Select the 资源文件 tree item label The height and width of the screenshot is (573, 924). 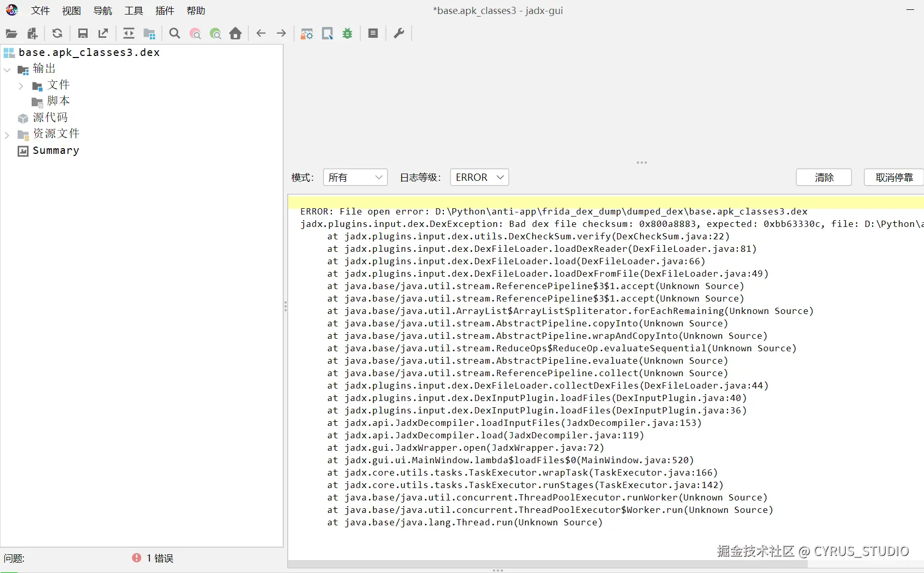click(x=57, y=134)
